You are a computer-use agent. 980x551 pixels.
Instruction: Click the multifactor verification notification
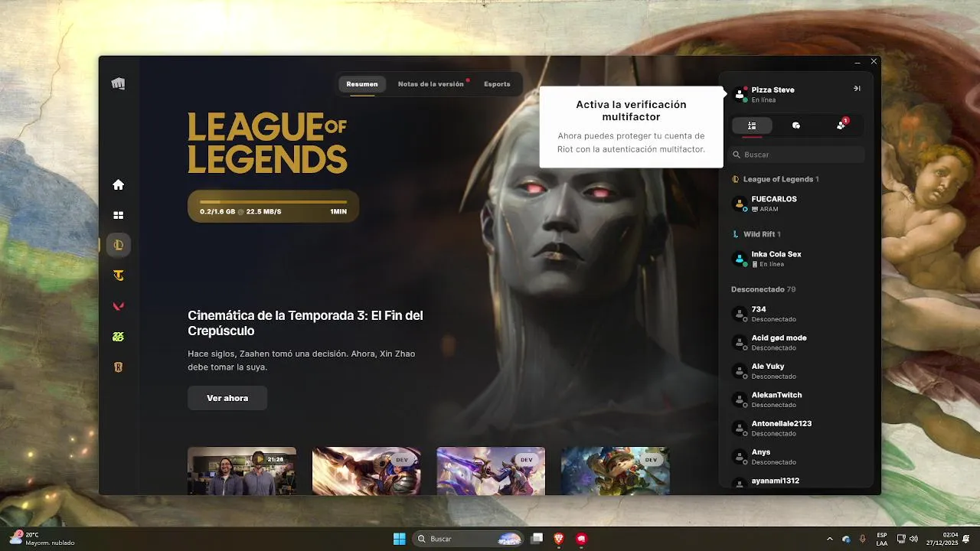631,126
